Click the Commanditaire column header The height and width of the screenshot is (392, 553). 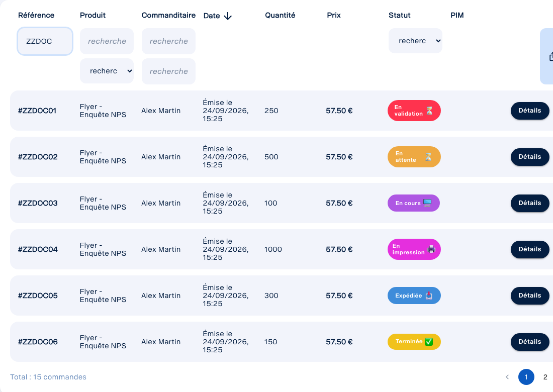coord(168,15)
